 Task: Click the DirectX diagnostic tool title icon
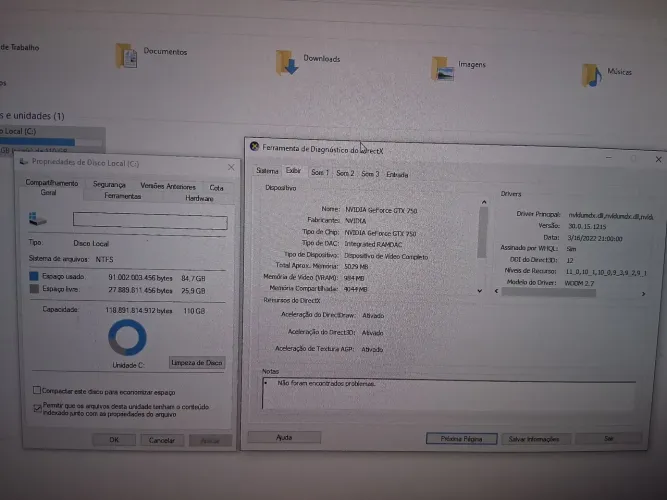(x=254, y=147)
